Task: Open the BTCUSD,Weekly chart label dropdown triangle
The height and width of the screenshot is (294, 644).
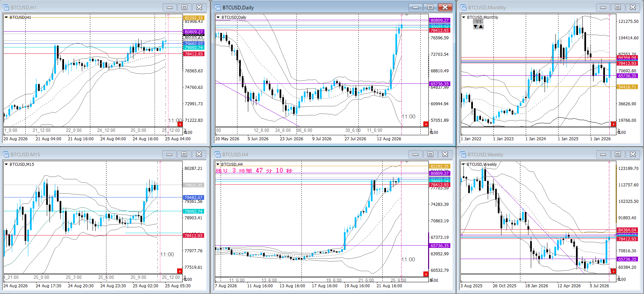Action: point(464,164)
